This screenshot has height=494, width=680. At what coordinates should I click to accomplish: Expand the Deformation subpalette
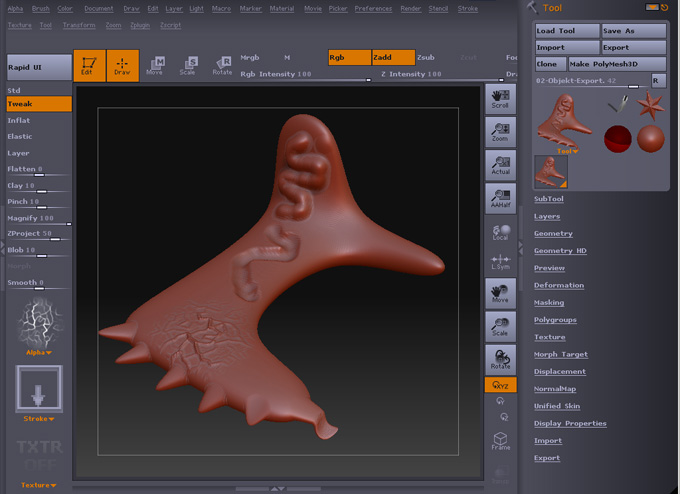(558, 285)
